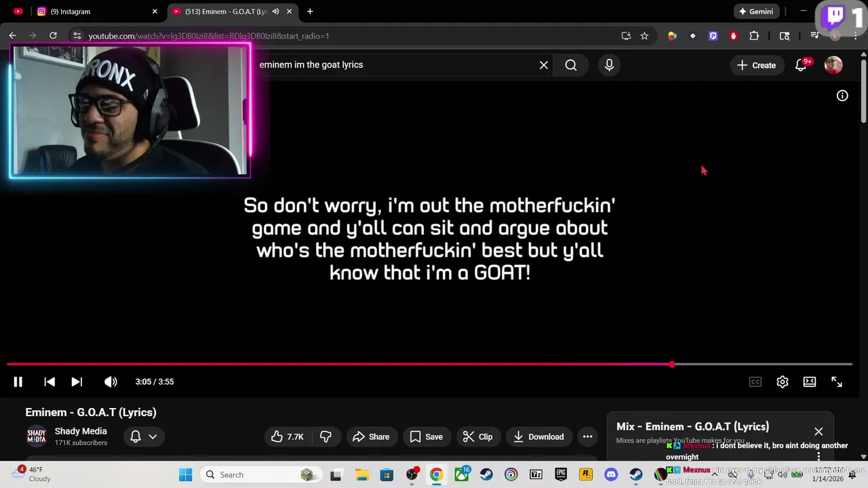
Task: Open File Explorer from taskbar
Action: (x=361, y=474)
